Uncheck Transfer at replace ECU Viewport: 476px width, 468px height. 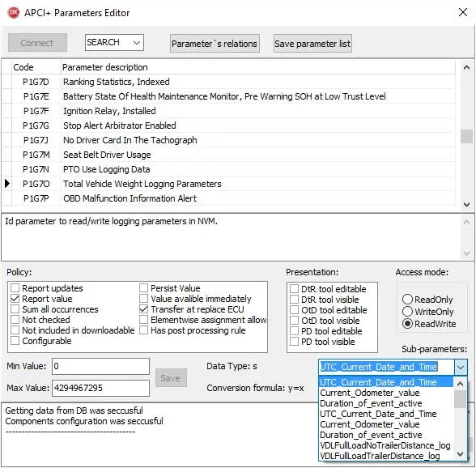(143, 309)
